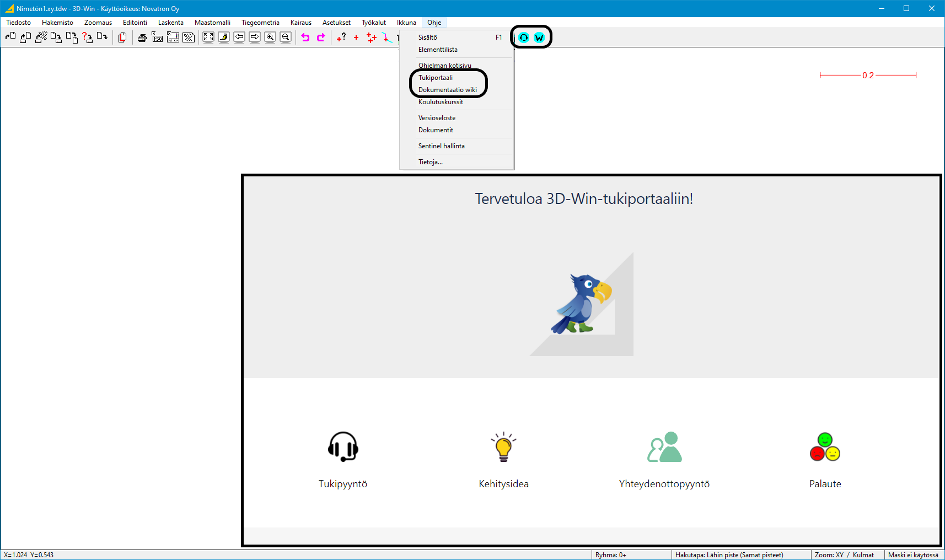The height and width of the screenshot is (560, 945).
Task: Click the magenta undo arrow
Action: (305, 37)
